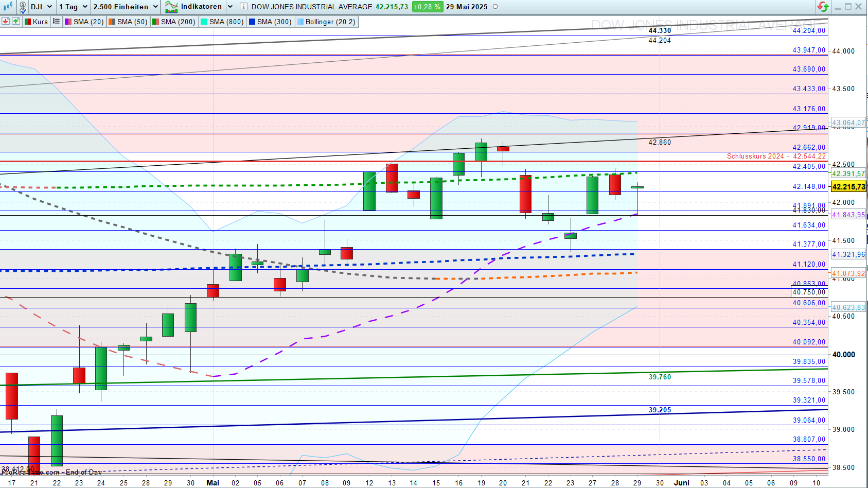
Task: Click the current price label 42.215,73
Action: 848,186
